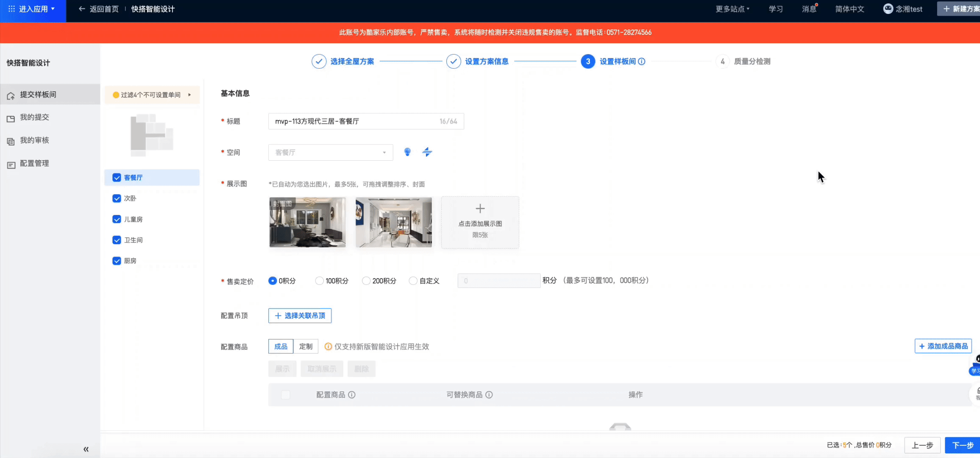Uncheck the 次卧 room checkbox
Viewport: 980px width, 458px height.
[117, 198]
